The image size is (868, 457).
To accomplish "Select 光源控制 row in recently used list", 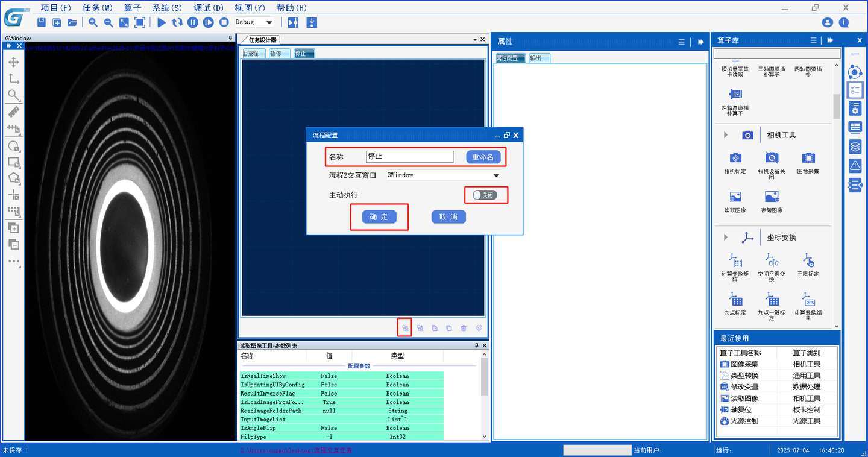I will (776, 421).
